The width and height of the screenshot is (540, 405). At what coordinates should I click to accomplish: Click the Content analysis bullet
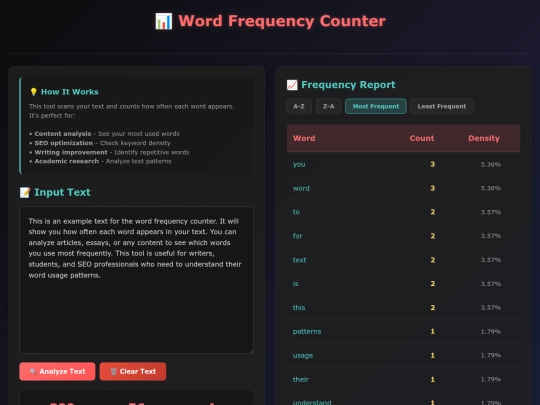pyautogui.click(x=104, y=134)
